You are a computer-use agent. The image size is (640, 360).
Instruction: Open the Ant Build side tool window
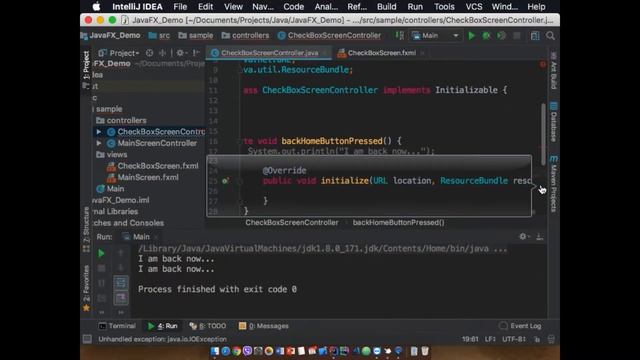pos(553,70)
